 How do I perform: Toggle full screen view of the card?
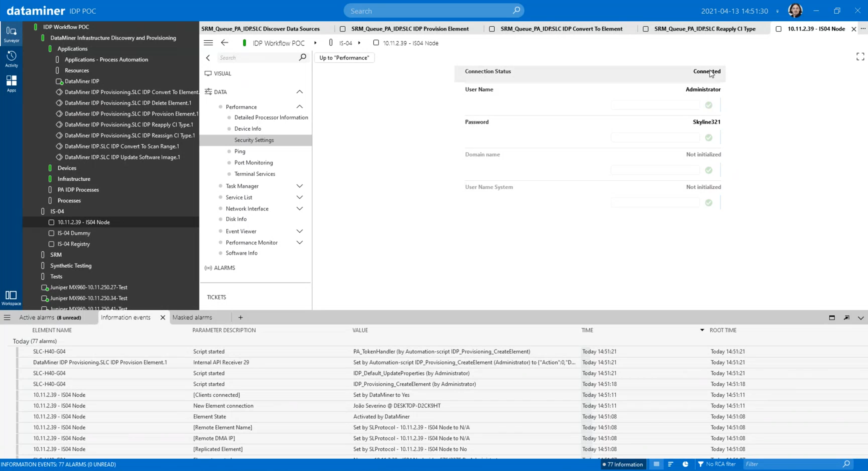[860, 57]
